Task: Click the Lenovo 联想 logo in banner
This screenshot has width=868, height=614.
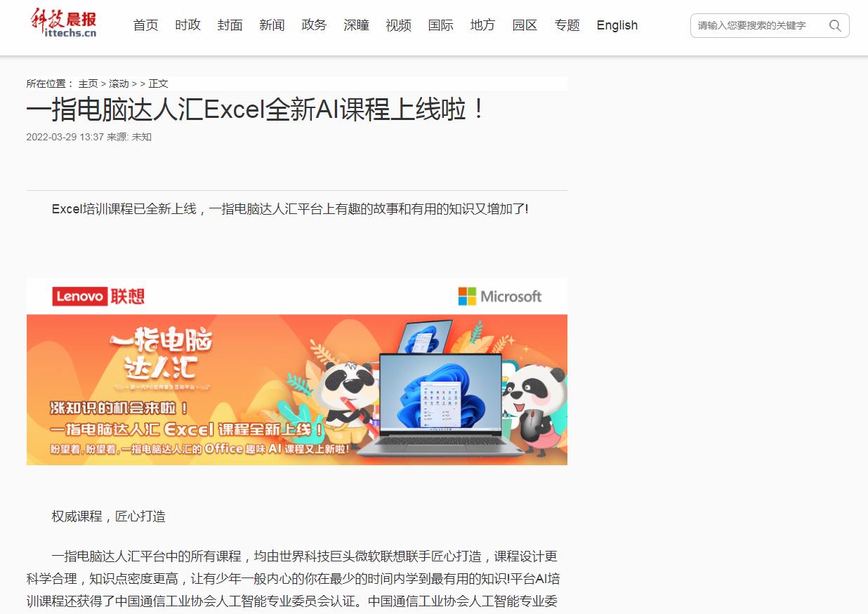Action: 98,297
